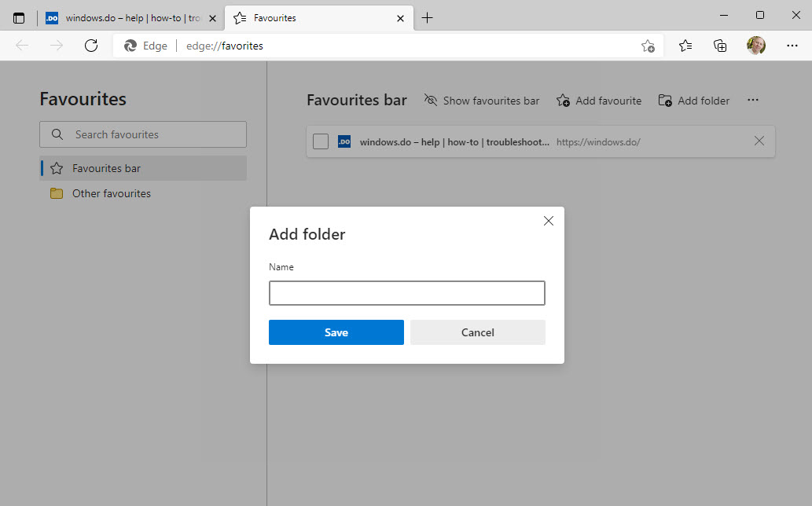Screen dimensions: 812x506
Task: Select Favourites bar in sidebar
Action: (106, 168)
